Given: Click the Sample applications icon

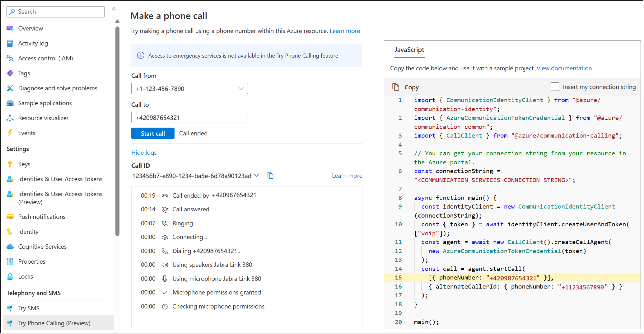Looking at the screenshot, I should pyautogui.click(x=10, y=103).
